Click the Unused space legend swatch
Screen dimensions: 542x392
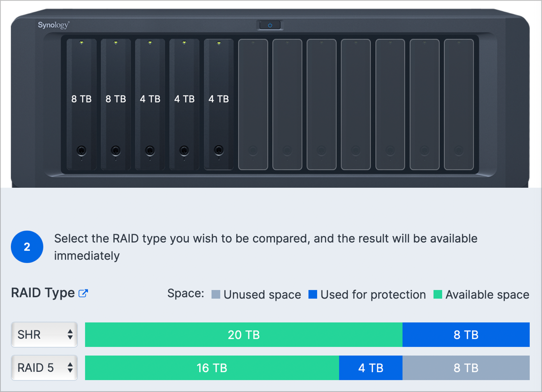(216, 295)
